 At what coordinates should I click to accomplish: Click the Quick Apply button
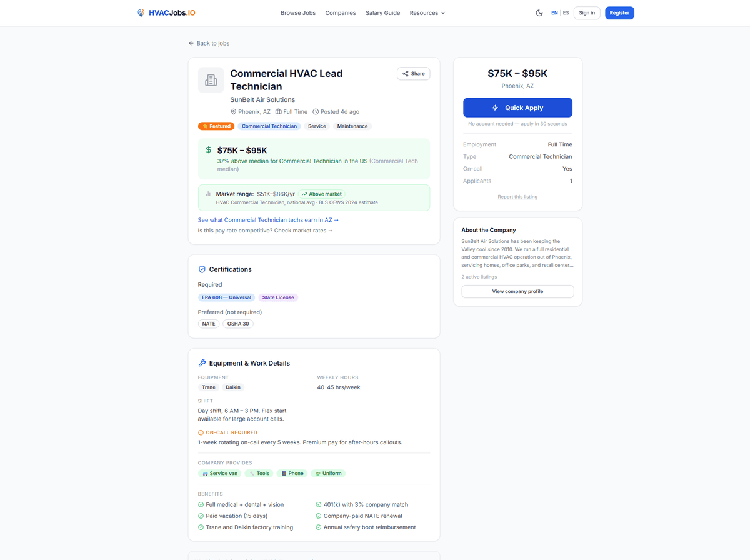pos(517,107)
